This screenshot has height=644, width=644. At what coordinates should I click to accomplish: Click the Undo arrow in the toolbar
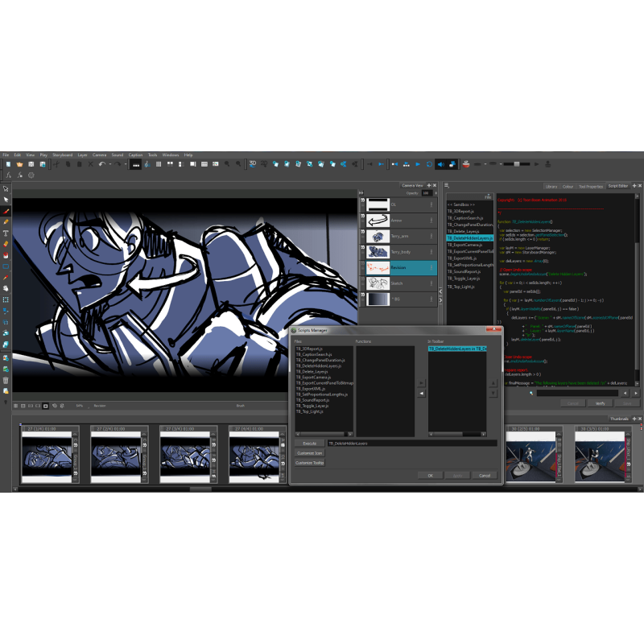(102, 163)
